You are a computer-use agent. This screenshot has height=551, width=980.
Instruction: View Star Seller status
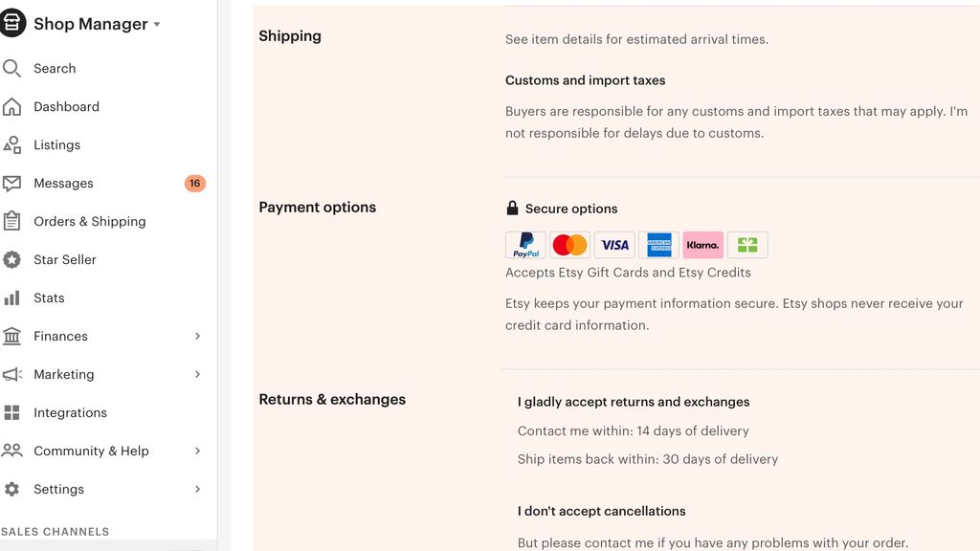pos(65,259)
